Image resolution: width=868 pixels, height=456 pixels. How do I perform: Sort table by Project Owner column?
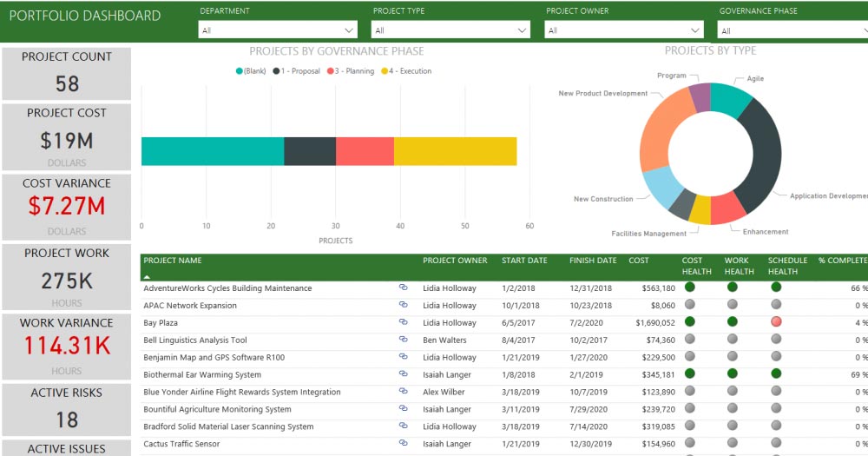coord(455,261)
